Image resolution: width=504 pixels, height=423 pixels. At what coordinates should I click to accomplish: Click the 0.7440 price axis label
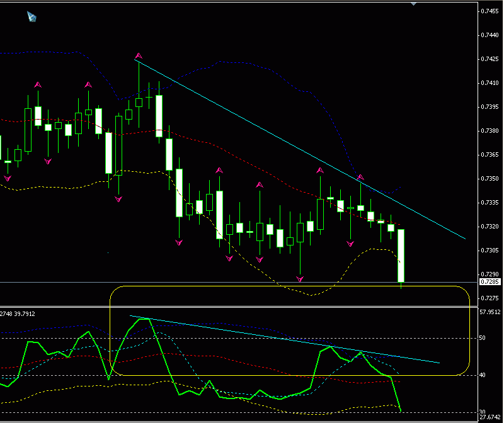490,35
